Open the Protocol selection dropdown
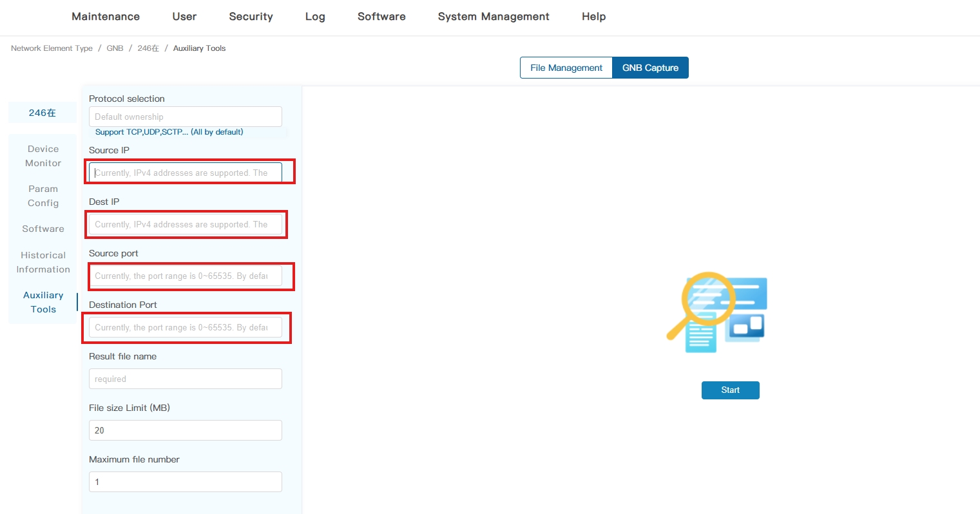This screenshot has height=514, width=980. coord(185,117)
